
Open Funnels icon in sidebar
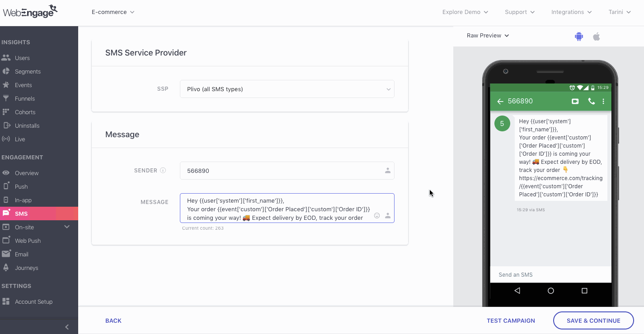tap(6, 98)
